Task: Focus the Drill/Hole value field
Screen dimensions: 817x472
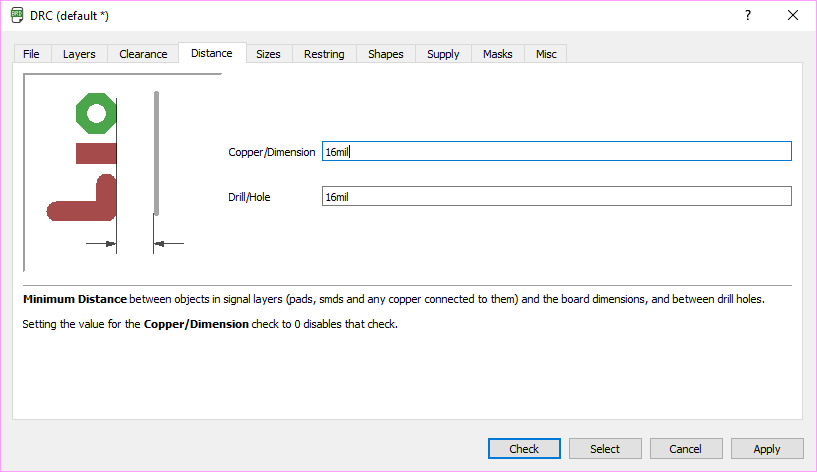Action: point(556,196)
